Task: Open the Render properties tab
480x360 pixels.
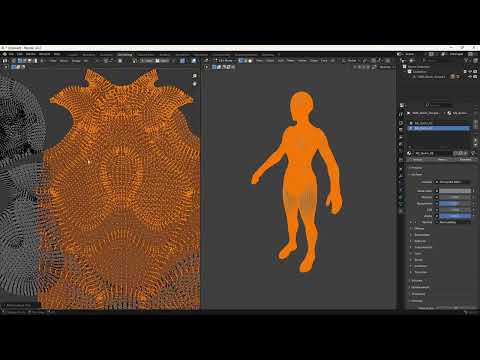Action: [x=401, y=123]
